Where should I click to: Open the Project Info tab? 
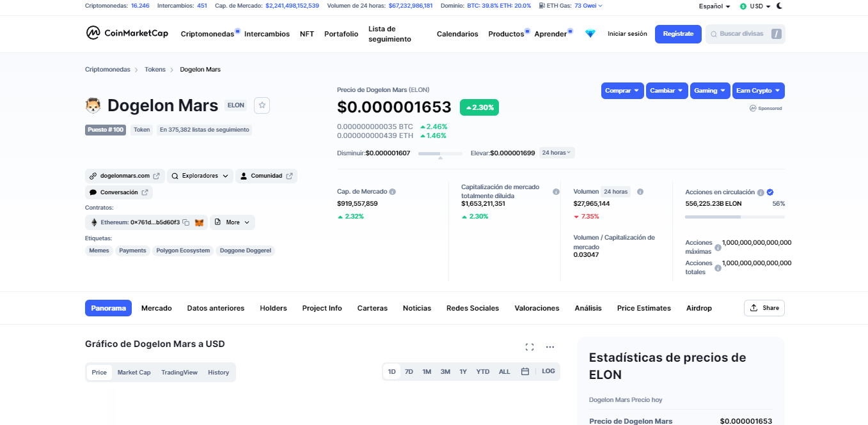[322, 308]
